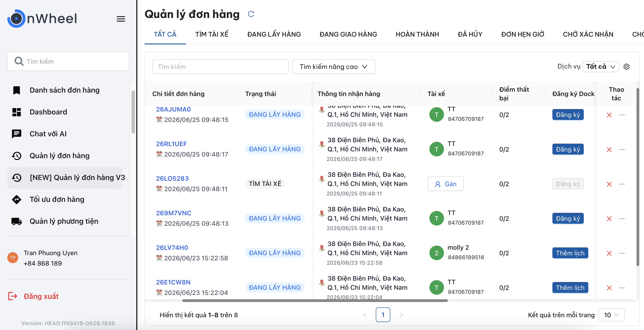Switch to TẤT CẢ tab
This screenshot has height=330, width=644.
[165, 34]
